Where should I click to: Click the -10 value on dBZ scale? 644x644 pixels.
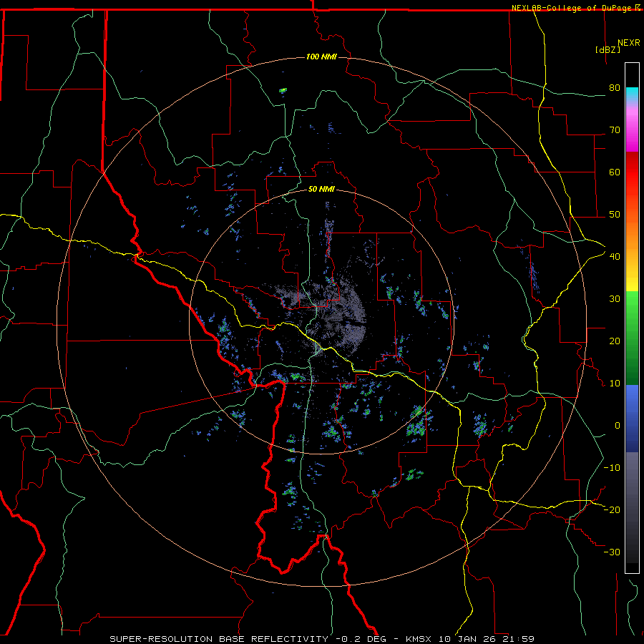click(x=612, y=468)
